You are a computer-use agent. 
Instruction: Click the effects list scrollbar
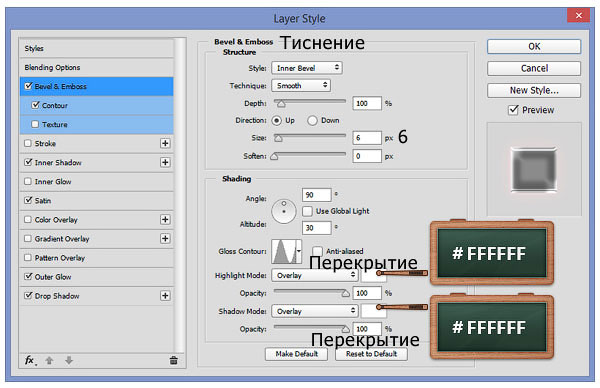pos(180,195)
